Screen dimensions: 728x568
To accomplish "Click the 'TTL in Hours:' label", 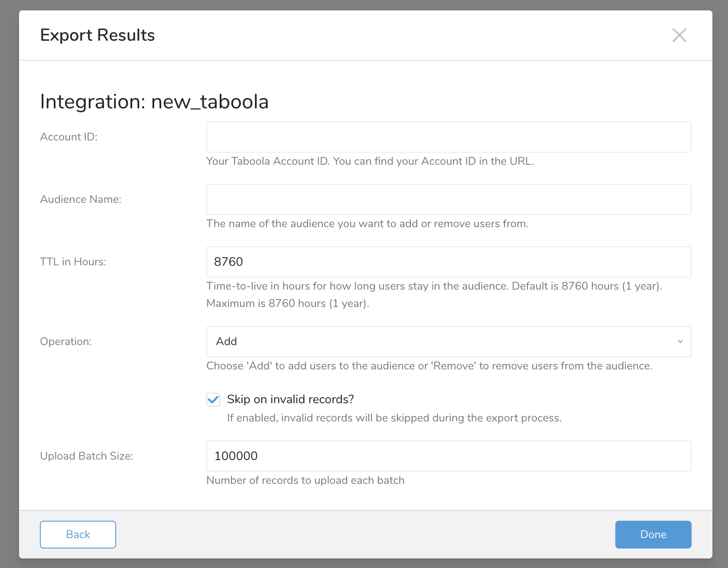I will 73,262.
